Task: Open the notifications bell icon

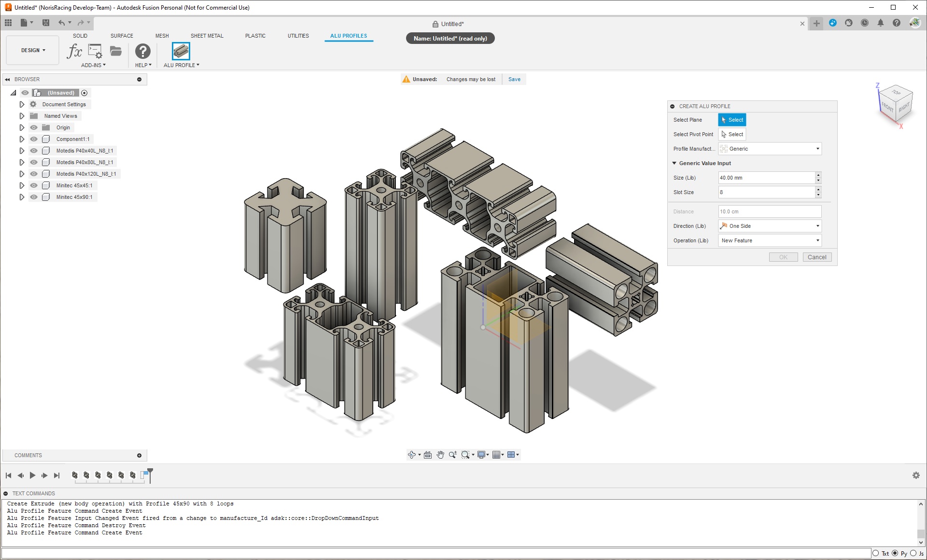Action: [x=880, y=23]
